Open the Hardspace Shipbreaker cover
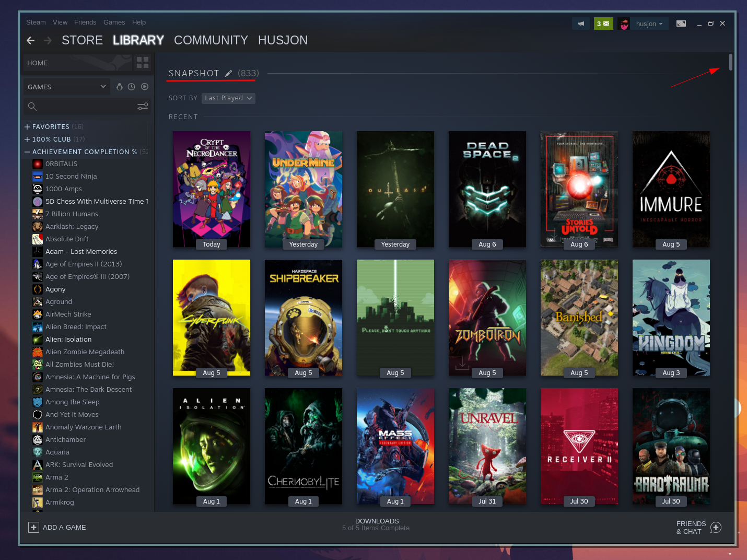Viewport: 747px width, 560px height. pos(304,318)
